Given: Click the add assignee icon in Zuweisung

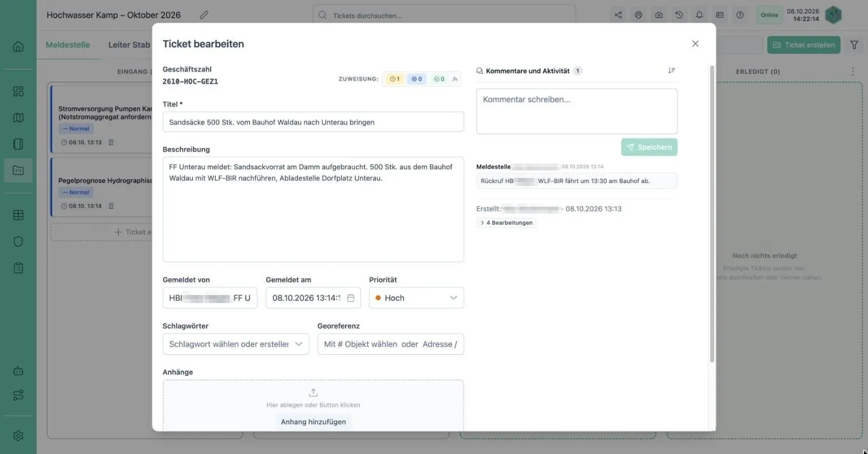Looking at the screenshot, I should [x=455, y=79].
